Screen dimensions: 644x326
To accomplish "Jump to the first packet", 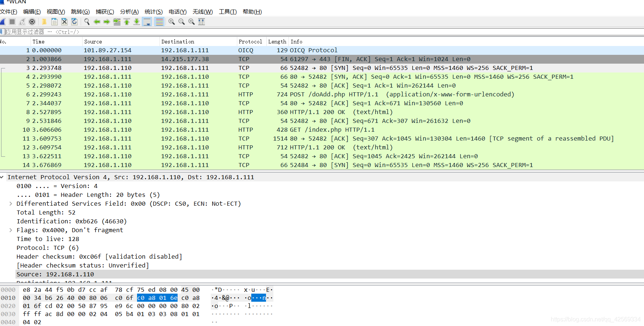I will coord(127,22).
